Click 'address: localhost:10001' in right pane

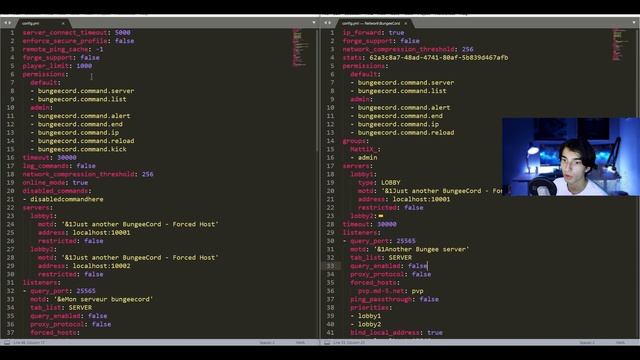point(404,199)
